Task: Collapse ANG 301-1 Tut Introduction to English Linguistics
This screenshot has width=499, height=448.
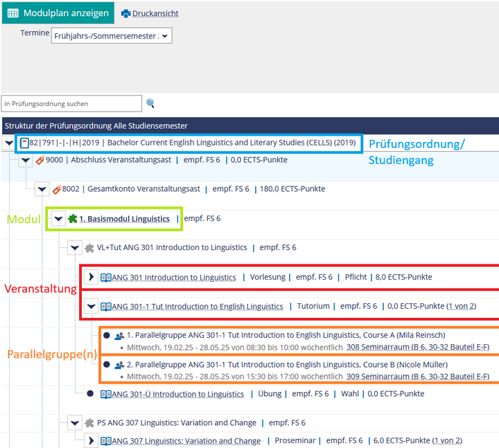Action: (91, 307)
